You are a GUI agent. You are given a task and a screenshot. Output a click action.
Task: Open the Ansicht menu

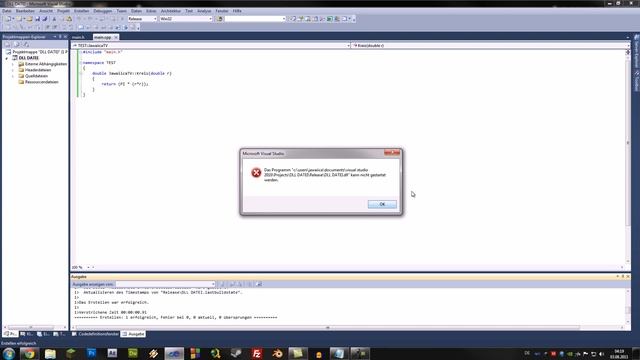(46, 11)
